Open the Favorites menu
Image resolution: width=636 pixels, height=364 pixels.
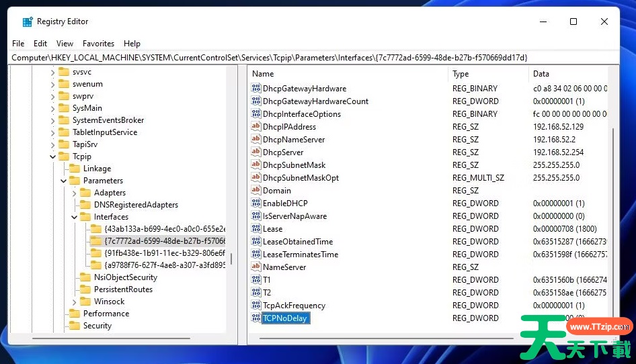(x=99, y=44)
